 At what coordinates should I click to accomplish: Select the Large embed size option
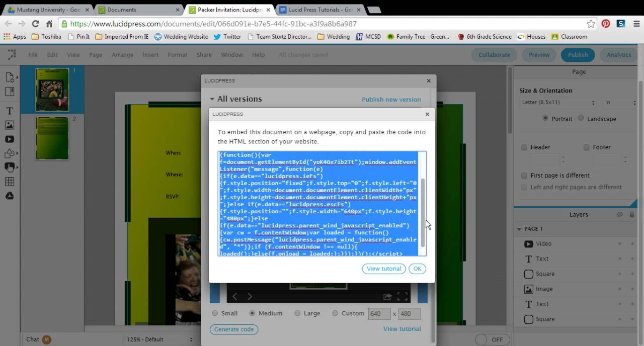coord(297,313)
